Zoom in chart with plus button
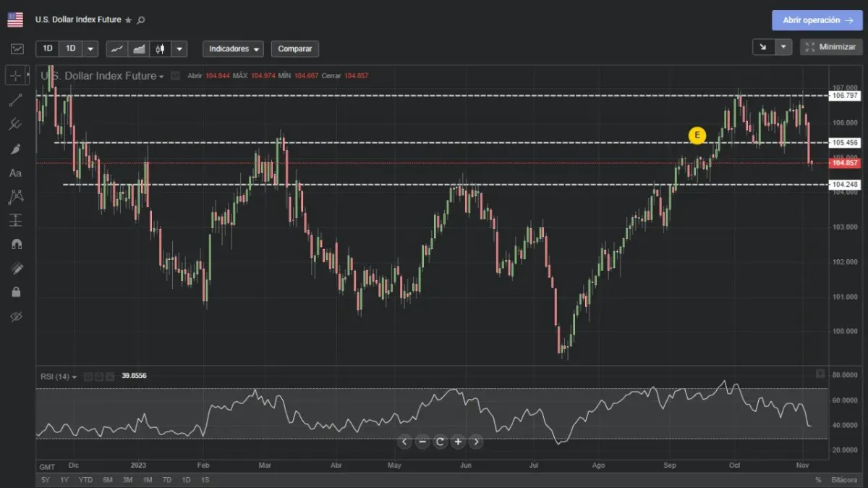Viewport: 868px width, 488px height. (x=458, y=442)
